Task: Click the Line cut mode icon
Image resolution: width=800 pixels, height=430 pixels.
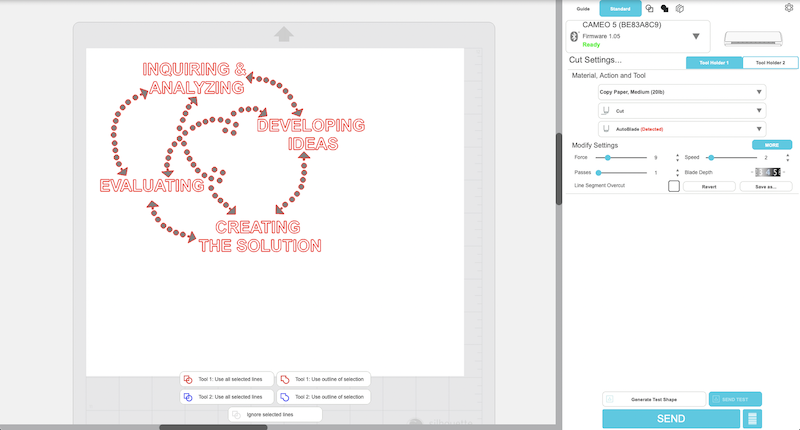Action: pos(649,8)
